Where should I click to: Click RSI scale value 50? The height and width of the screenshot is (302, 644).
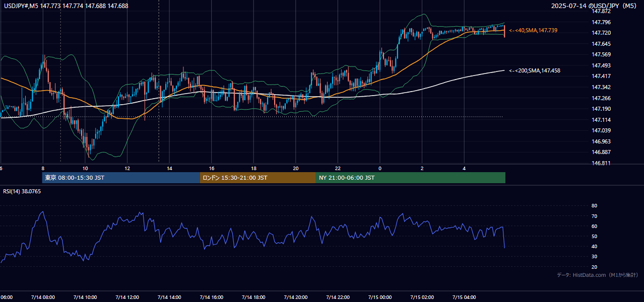(x=595, y=236)
